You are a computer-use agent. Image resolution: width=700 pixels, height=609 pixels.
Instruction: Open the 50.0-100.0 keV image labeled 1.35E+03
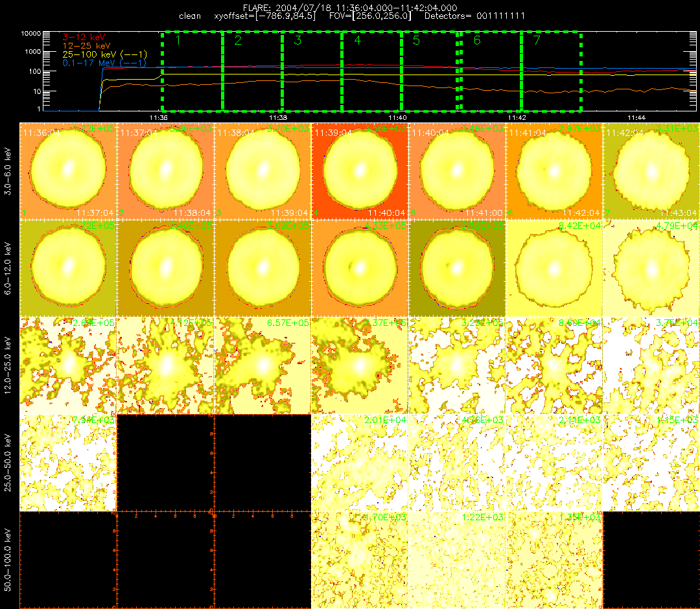[x=554, y=560]
